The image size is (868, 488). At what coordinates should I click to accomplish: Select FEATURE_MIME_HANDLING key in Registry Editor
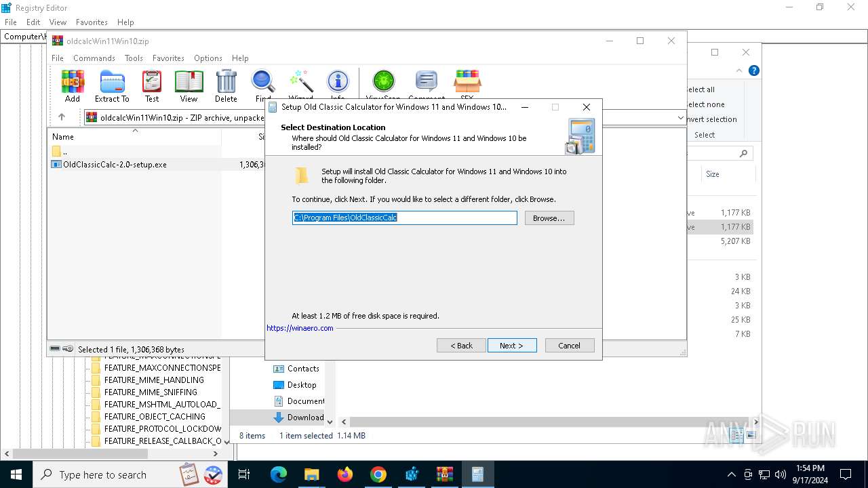point(154,380)
